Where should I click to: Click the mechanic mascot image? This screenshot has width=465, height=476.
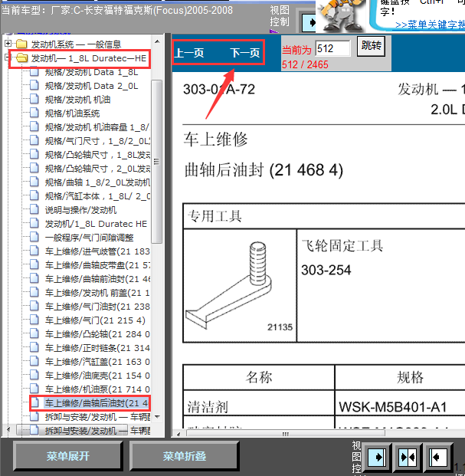[342, 15]
